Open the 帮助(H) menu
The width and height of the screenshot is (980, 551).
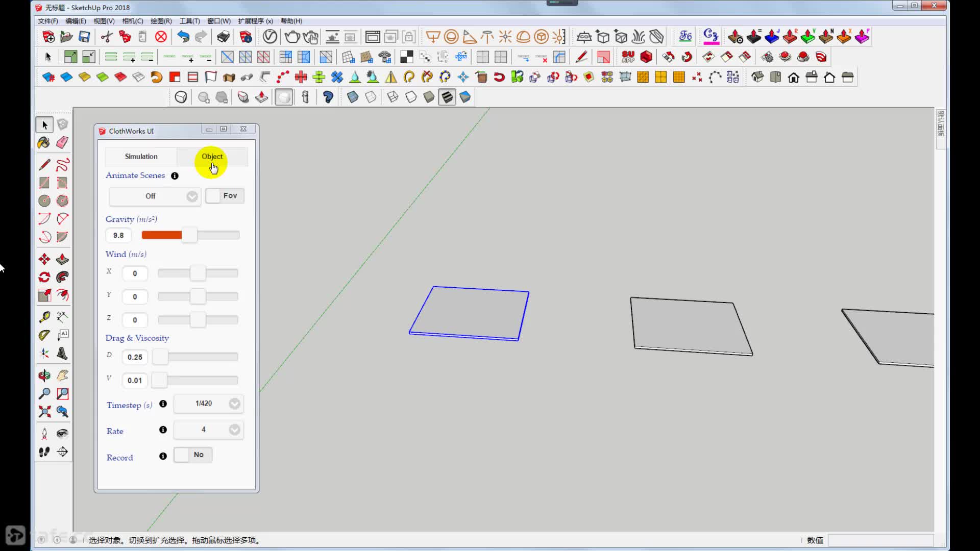click(291, 21)
